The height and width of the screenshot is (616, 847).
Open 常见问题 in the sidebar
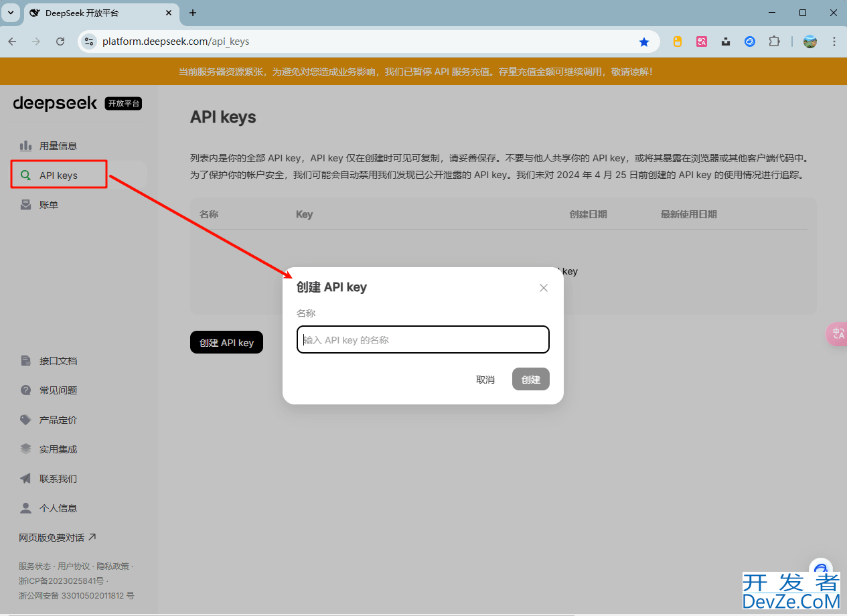point(79,390)
